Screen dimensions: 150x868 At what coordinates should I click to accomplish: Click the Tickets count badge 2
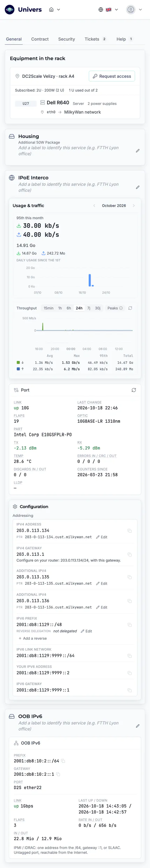coord(104,39)
